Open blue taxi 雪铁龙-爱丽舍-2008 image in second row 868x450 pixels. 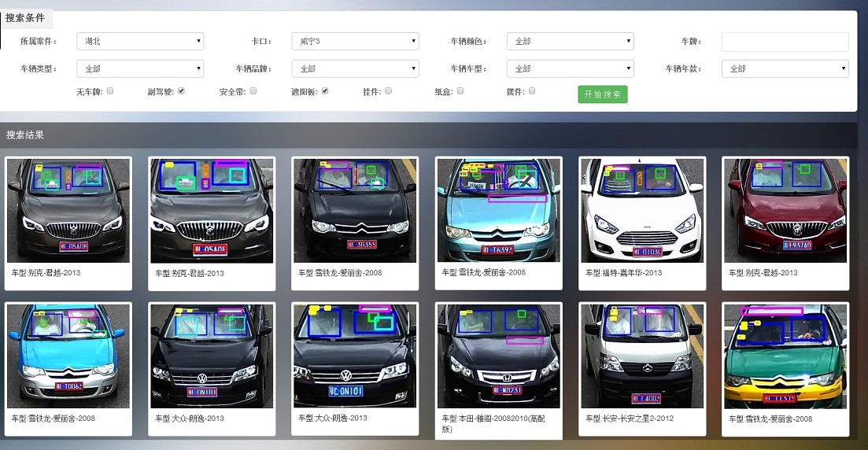[68, 356]
